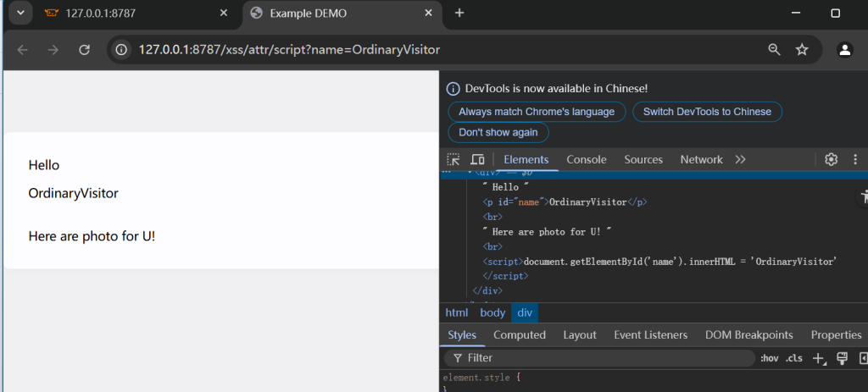868x392 pixels.
Task: Open the Chrome profile avatar menu
Action: point(844,50)
